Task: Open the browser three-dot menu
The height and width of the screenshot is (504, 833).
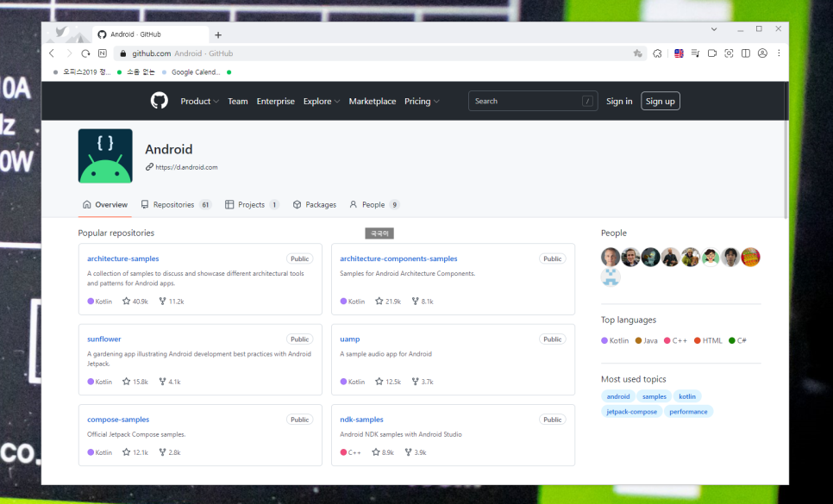Action: (x=779, y=53)
